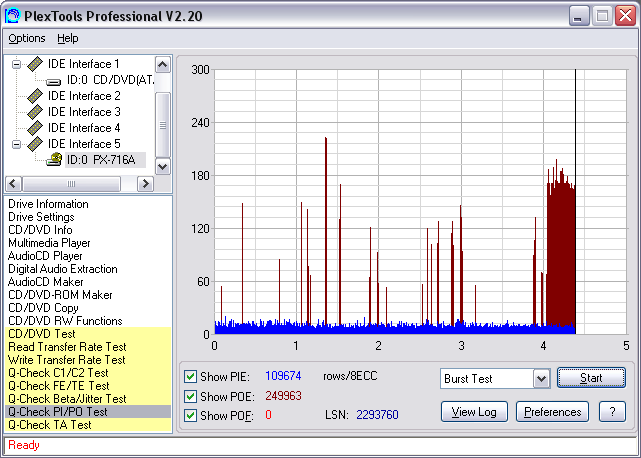Select IDE Interface 3 in the tree

tap(84, 112)
